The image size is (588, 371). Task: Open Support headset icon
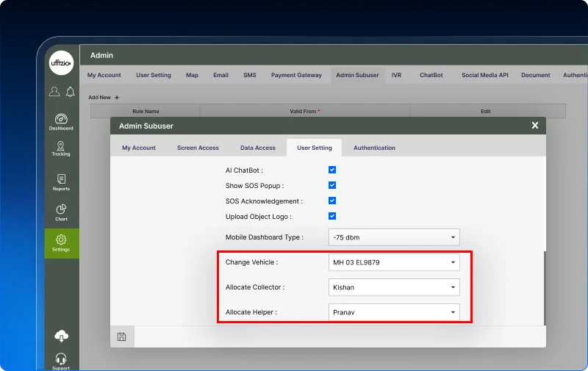tap(61, 361)
